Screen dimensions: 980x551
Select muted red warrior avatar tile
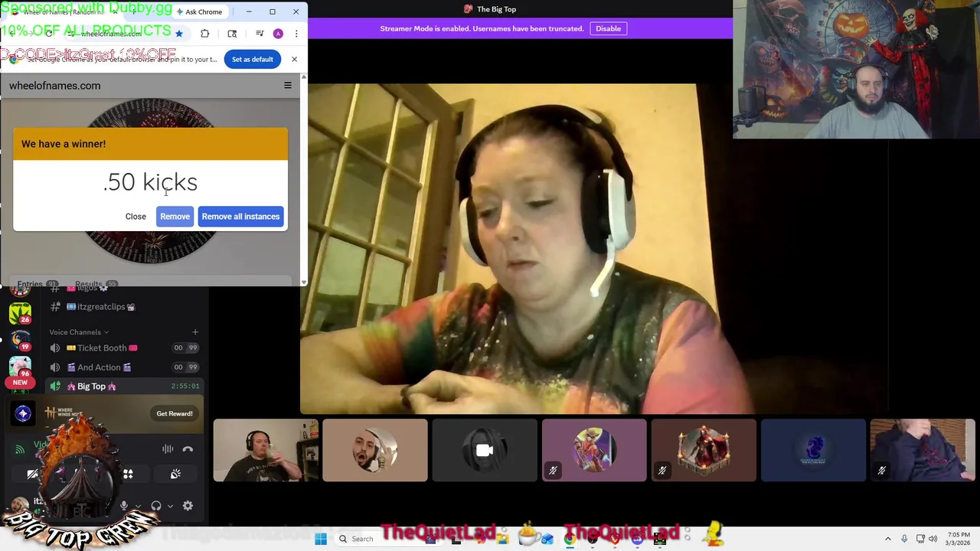704,450
